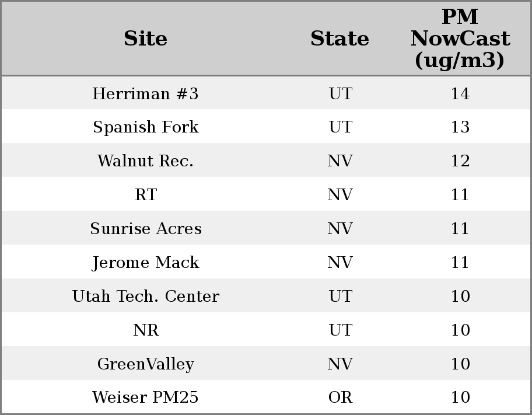The width and height of the screenshot is (532, 415).
Task: Click the State column header
Action: [x=339, y=39]
